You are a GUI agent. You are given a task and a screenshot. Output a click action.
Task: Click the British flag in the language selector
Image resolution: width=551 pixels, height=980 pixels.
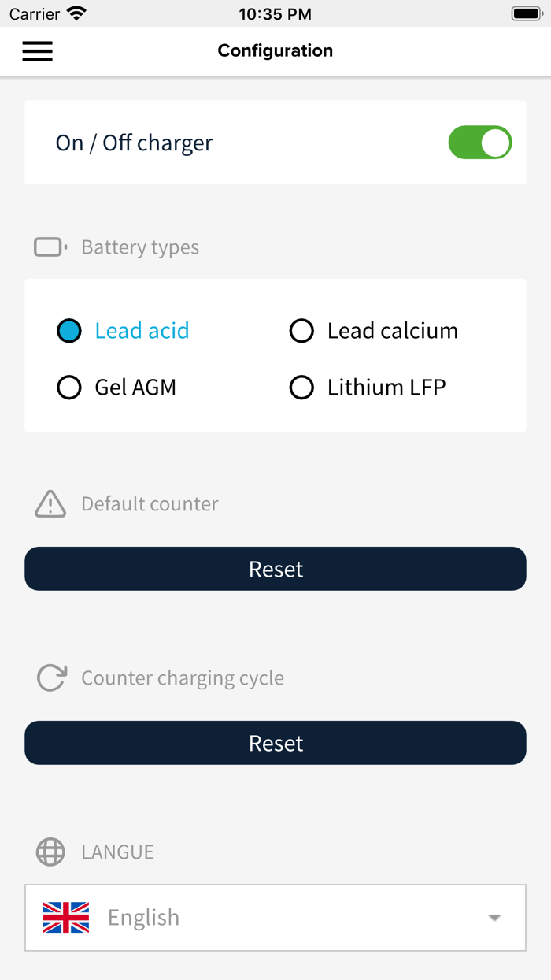pyautogui.click(x=66, y=916)
